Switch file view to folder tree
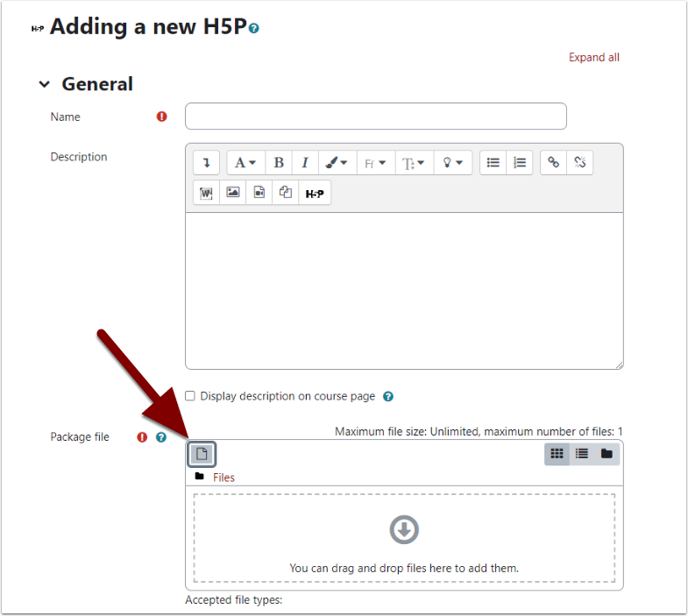The height and width of the screenshot is (616, 688). pos(606,454)
